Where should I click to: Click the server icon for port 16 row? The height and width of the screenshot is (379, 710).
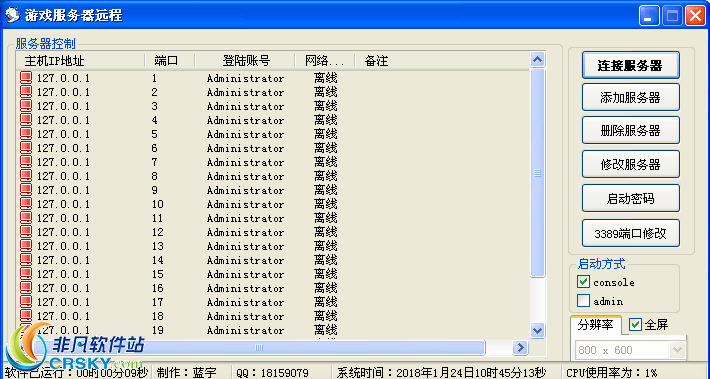pyautogui.click(x=26, y=288)
